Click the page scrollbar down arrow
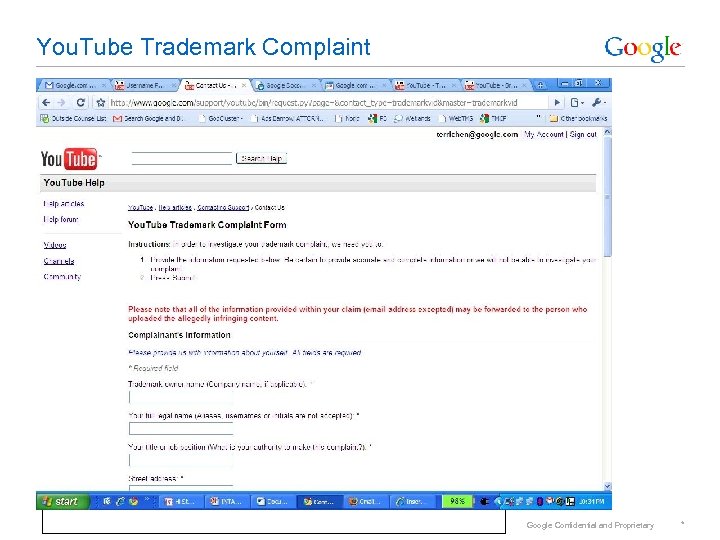Image resolution: width=720 pixels, height=540 pixels. coord(608,486)
